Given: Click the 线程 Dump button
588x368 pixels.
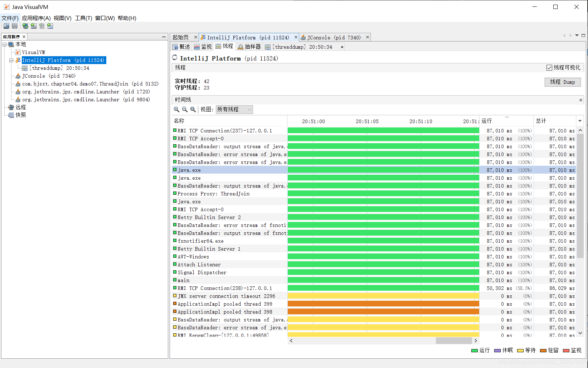Looking at the screenshot, I should click(x=563, y=82).
